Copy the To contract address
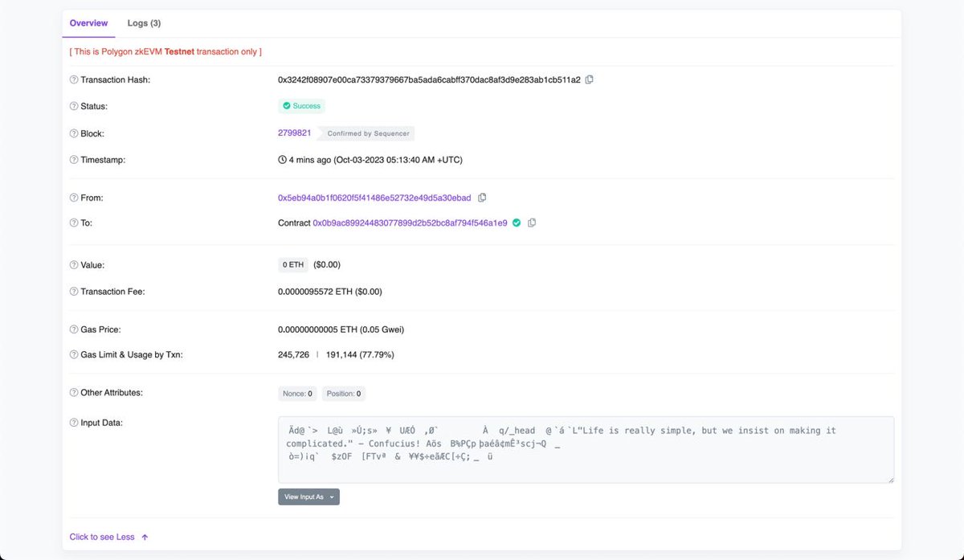Image resolution: width=964 pixels, height=560 pixels. 532,223
